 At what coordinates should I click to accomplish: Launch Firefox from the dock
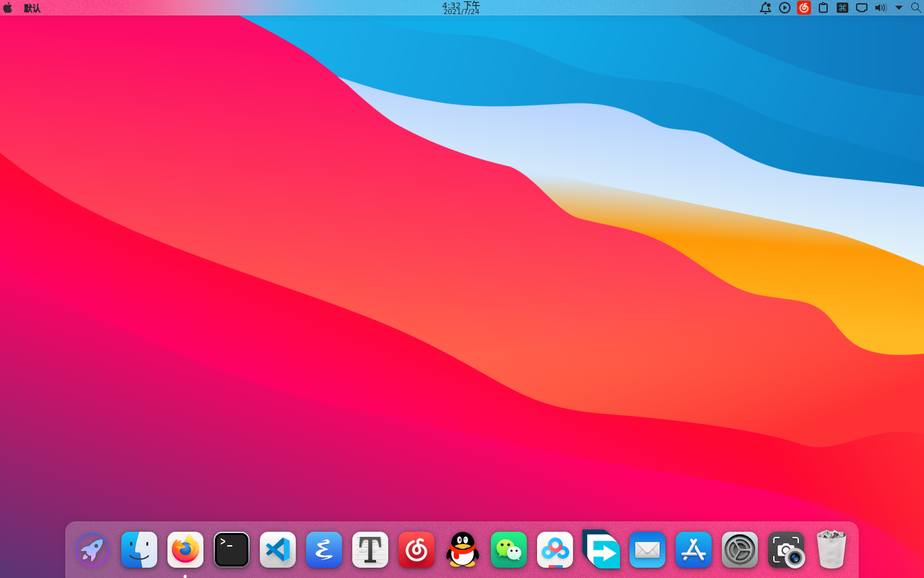click(x=185, y=550)
